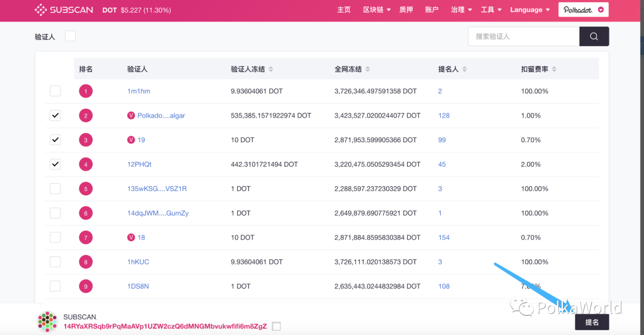Sort by 验证人冻结 column arrows
644x335 pixels.
pyautogui.click(x=271, y=69)
